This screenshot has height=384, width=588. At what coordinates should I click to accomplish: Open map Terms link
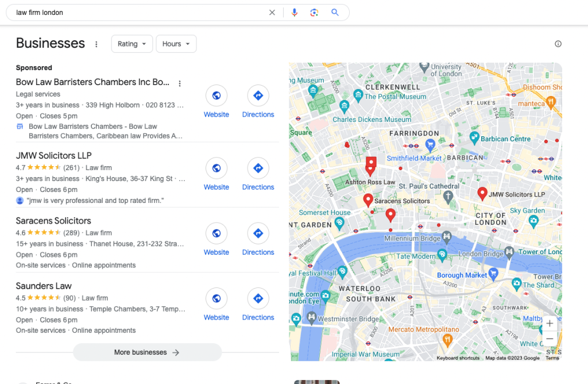pyautogui.click(x=552, y=358)
